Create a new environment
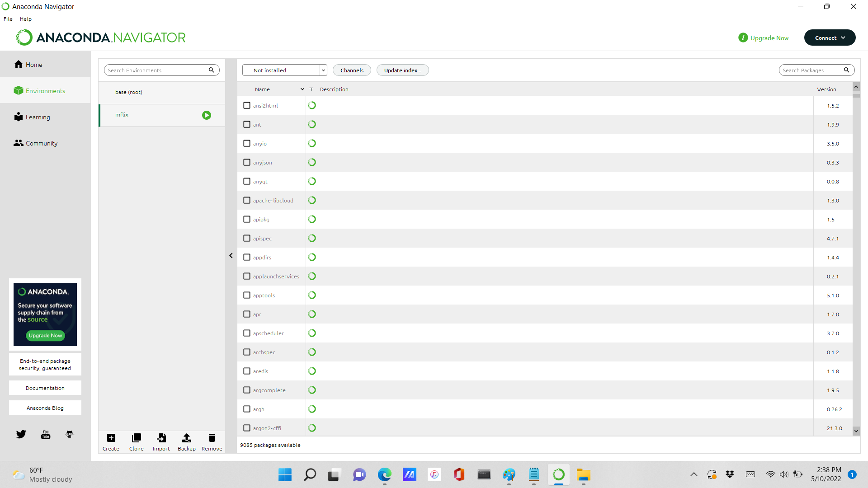Viewport: 868px width, 488px height. pyautogui.click(x=111, y=441)
